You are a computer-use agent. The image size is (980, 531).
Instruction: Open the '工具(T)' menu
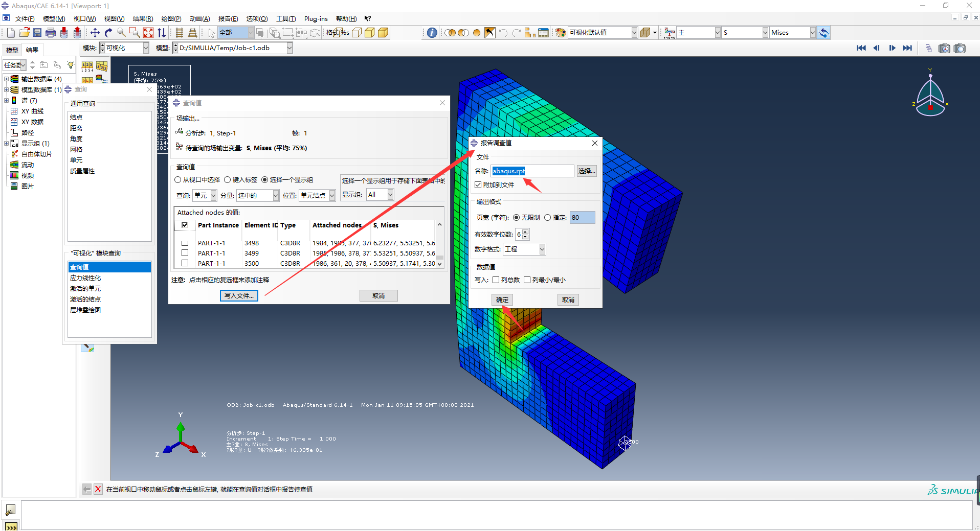coord(286,19)
